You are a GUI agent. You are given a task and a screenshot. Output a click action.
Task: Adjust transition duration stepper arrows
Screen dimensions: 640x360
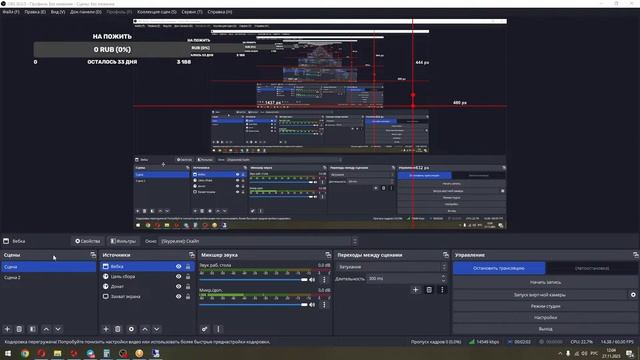click(x=443, y=279)
